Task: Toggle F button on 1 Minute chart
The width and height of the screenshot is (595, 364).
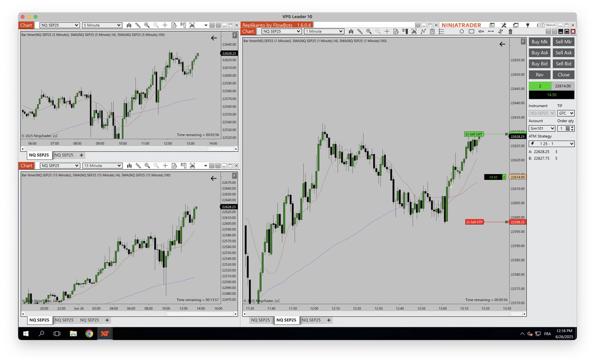Action: coord(523,41)
